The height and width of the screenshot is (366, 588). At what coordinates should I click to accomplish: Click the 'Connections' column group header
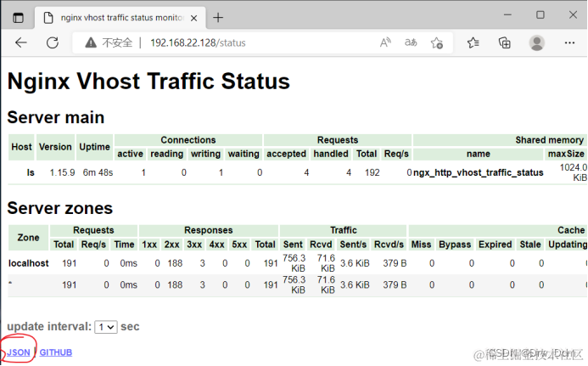188,140
